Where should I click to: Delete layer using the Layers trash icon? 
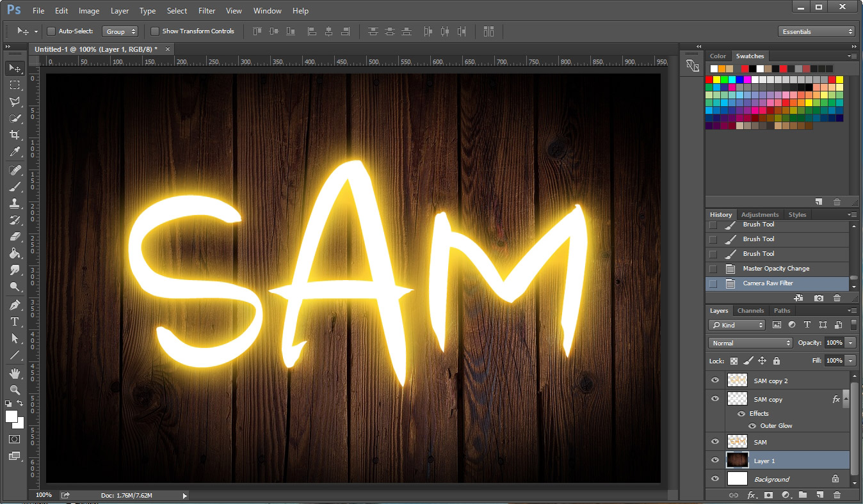[837, 495]
